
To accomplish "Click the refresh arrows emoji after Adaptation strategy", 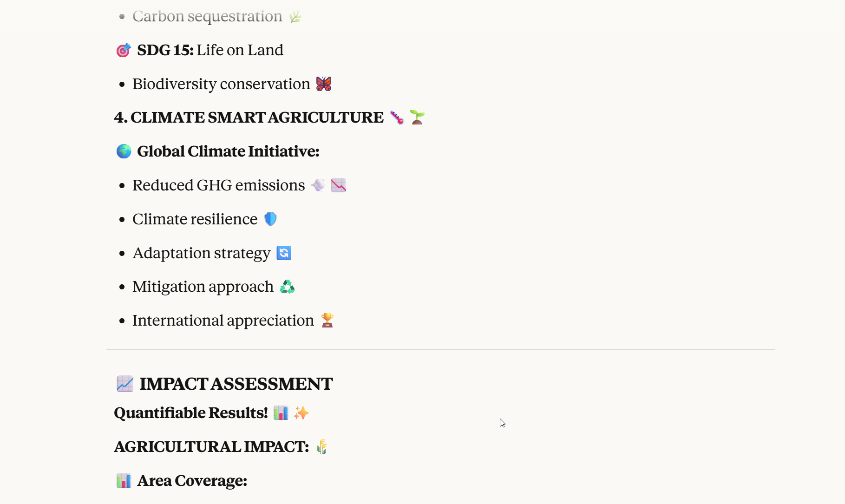I will pyautogui.click(x=284, y=253).
